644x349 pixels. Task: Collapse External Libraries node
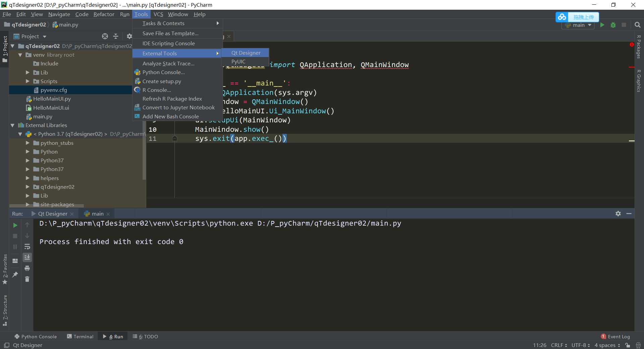pyautogui.click(x=12, y=125)
